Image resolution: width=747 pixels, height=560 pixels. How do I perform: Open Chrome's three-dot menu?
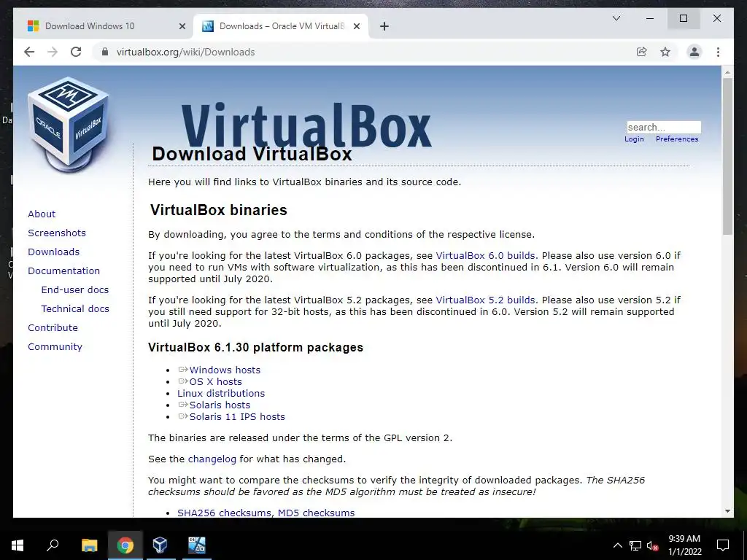pyautogui.click(x=718, y=52)
